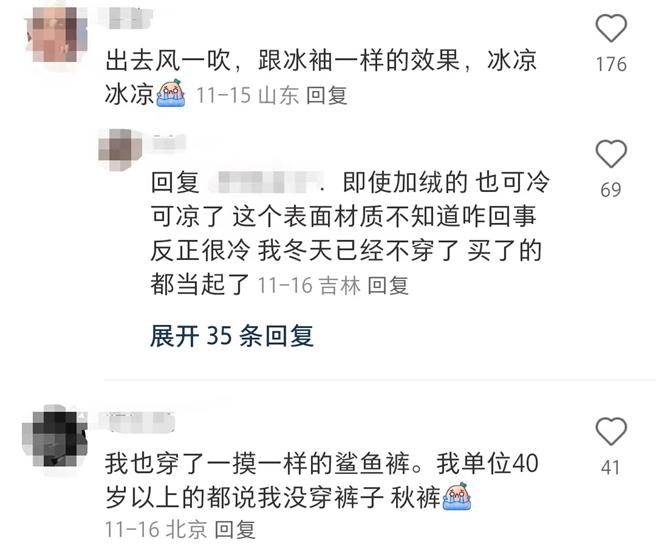Open the 山东 commenter's avatar
The width and height of the screenshot is (656, 557).
[57, 34]
